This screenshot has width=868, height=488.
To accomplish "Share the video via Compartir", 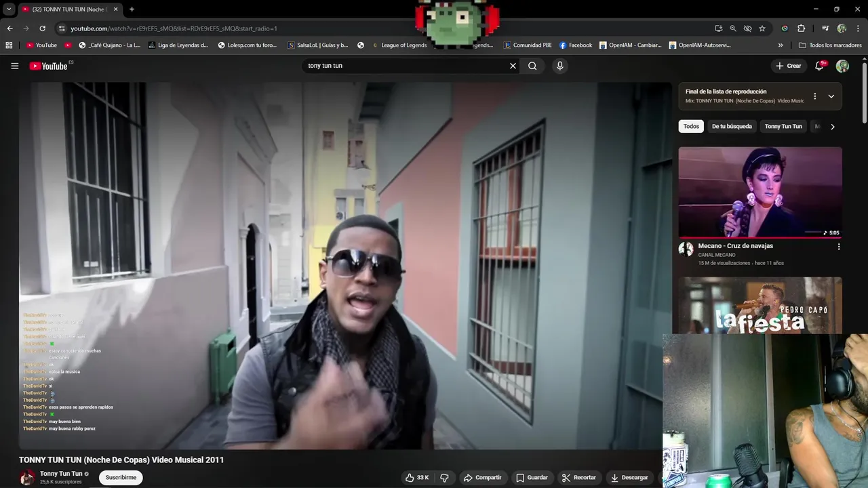I will [482, 478].
